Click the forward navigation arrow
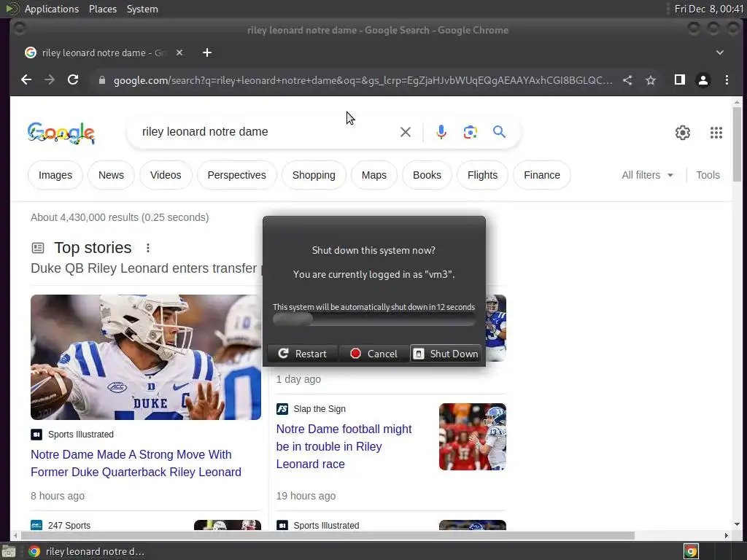 click(50, 80)
